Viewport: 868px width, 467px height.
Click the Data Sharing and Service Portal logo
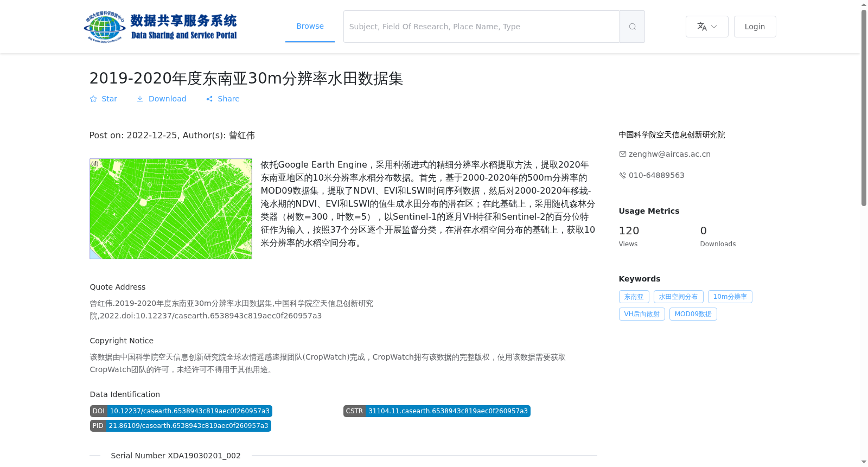coord(161,27)
